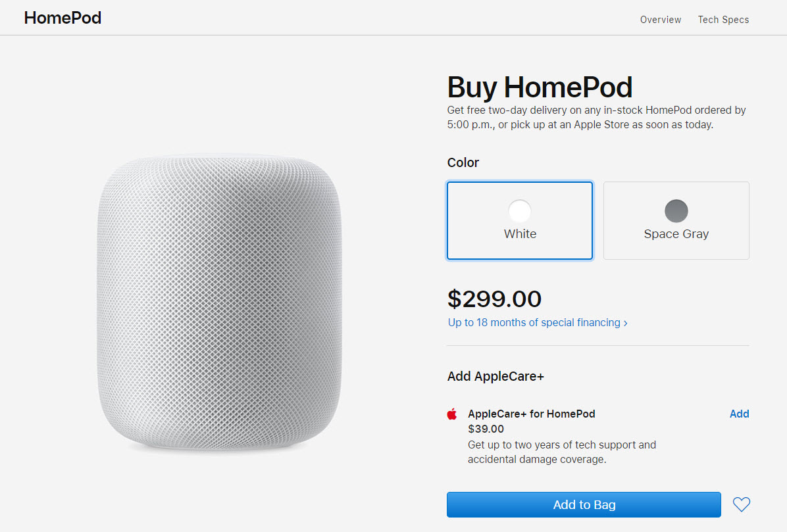787x532 pixels.
Task: Select the Space Gray color option
Action: 676,220
